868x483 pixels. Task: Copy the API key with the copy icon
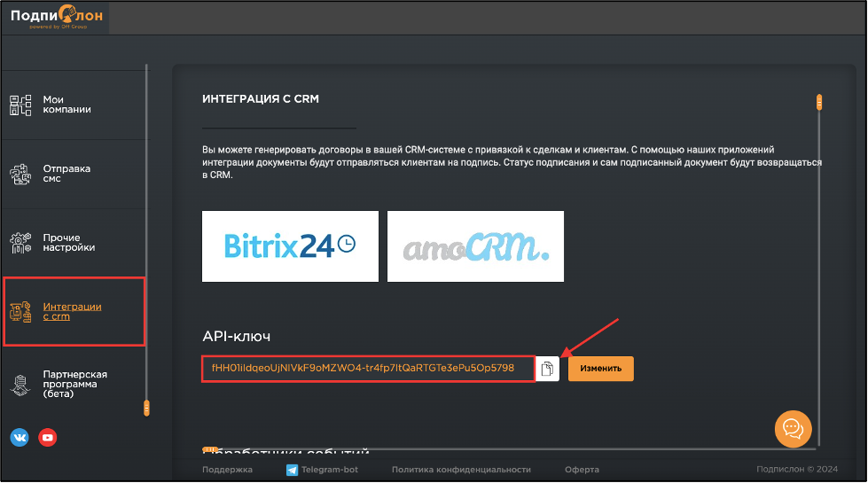[x=547, y=369]
